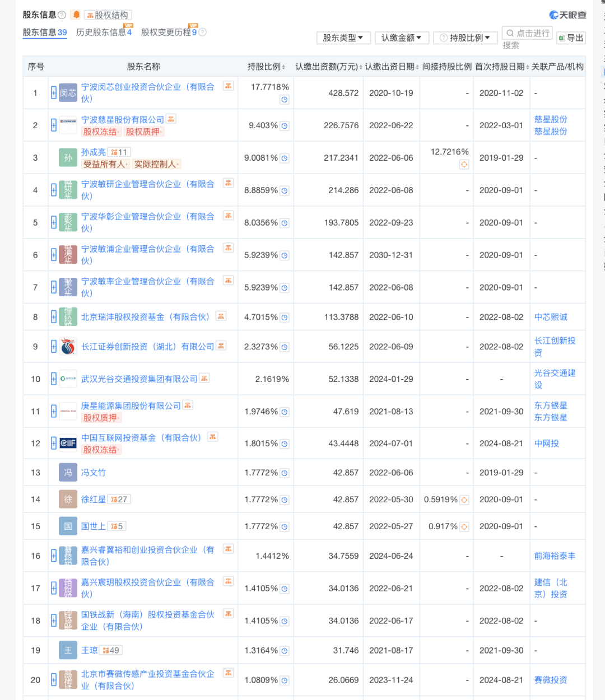Click the help icon beside 股东信息 title
605x700 pixels.
pos(62,15)
